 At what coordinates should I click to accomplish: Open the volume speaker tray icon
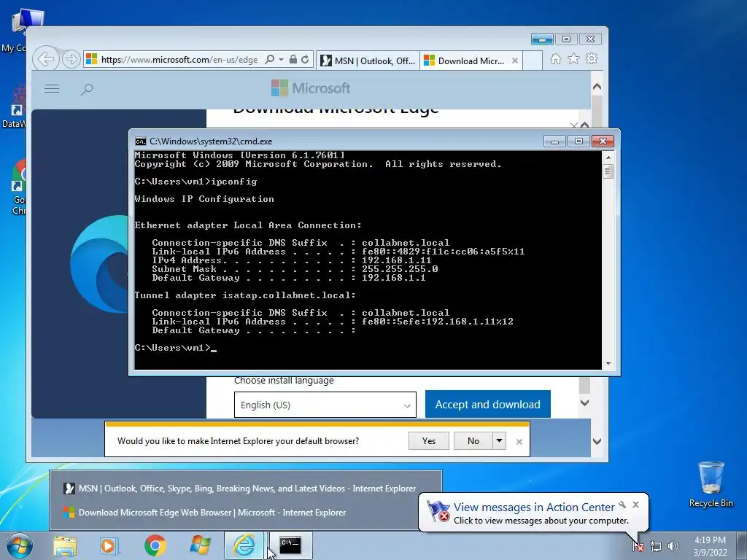click(673, 547)
